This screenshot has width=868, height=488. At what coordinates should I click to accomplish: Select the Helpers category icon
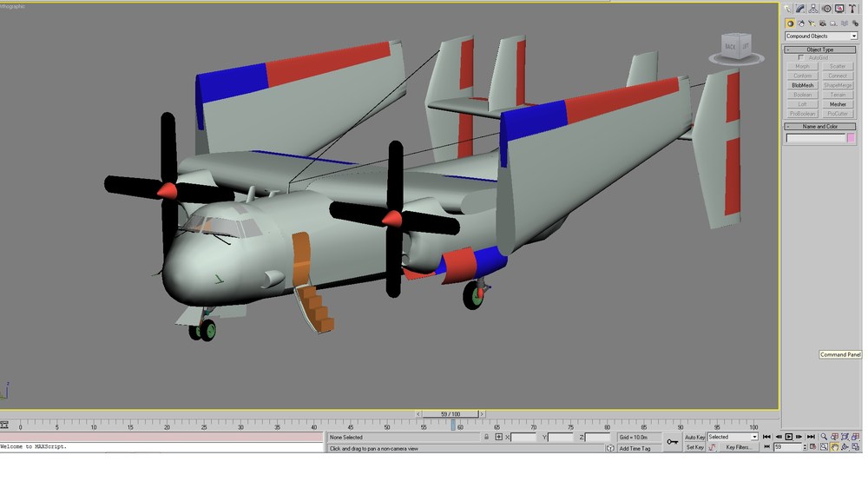click(x=833, y=23)
